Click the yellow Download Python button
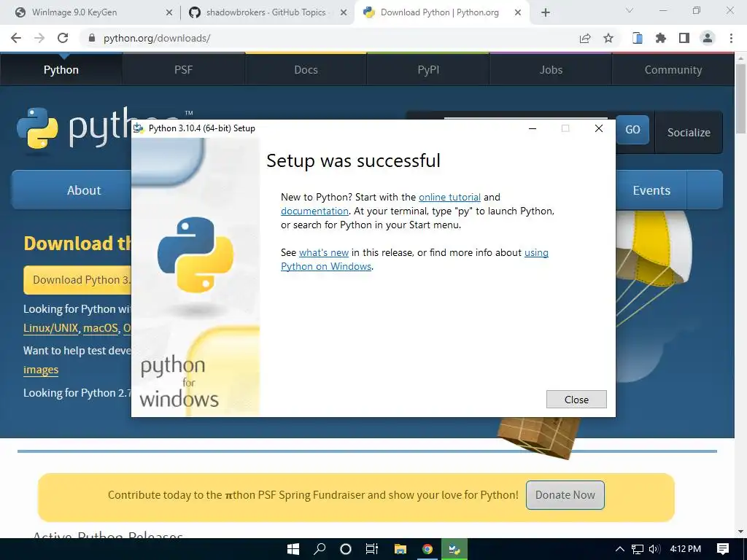This screenshot has height=560, width=747. (x=77, y=280)
